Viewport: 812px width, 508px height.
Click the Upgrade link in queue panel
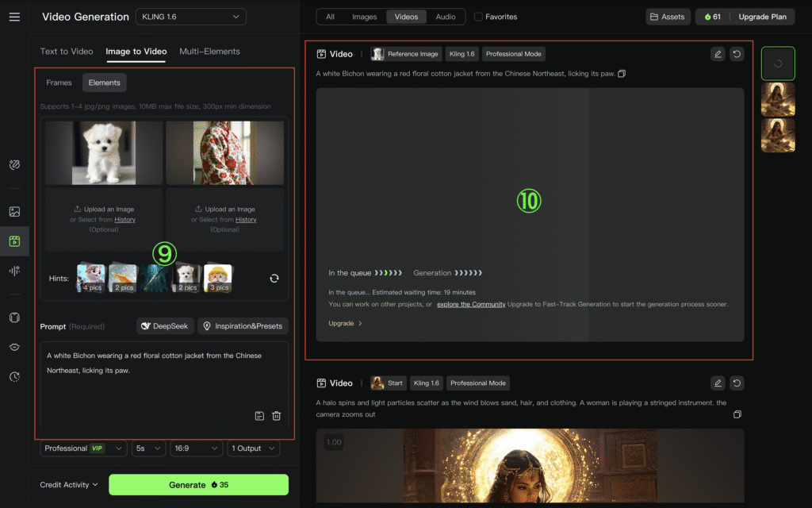pos(345,323)
